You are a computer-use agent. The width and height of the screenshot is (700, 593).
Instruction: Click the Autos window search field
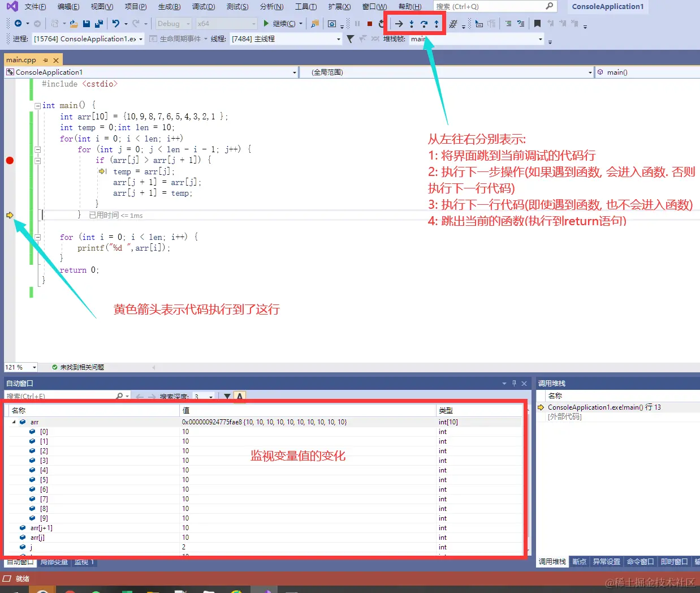pos(67,397)
